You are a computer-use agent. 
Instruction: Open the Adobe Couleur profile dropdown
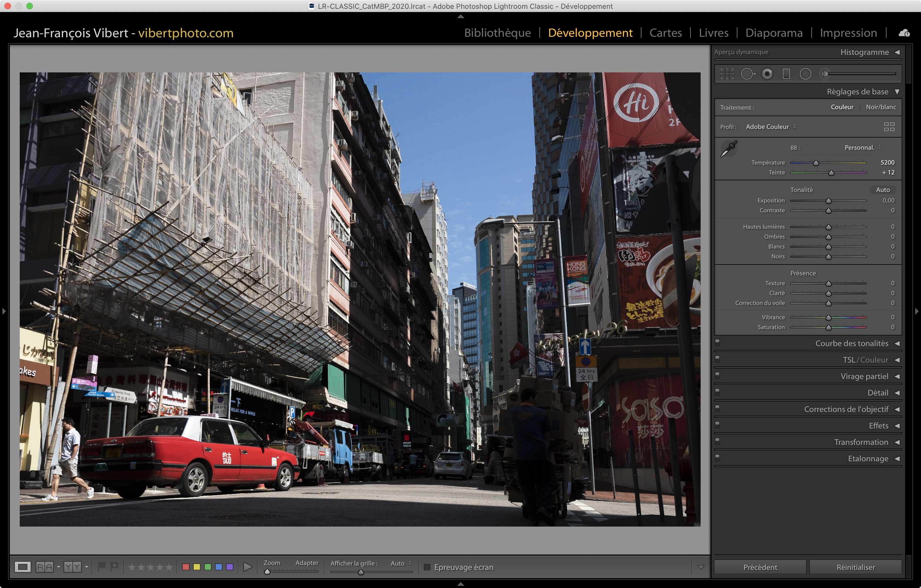tap(770, 127)
